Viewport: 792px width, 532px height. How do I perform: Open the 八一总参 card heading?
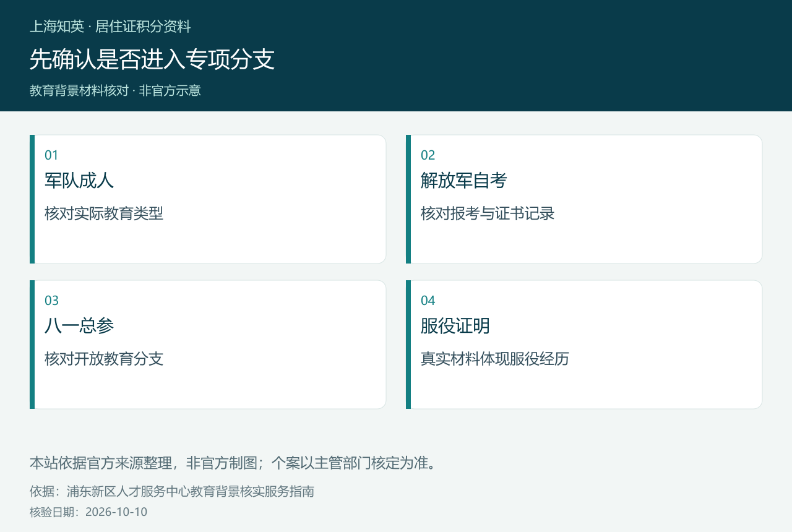(x=79, y=326)
